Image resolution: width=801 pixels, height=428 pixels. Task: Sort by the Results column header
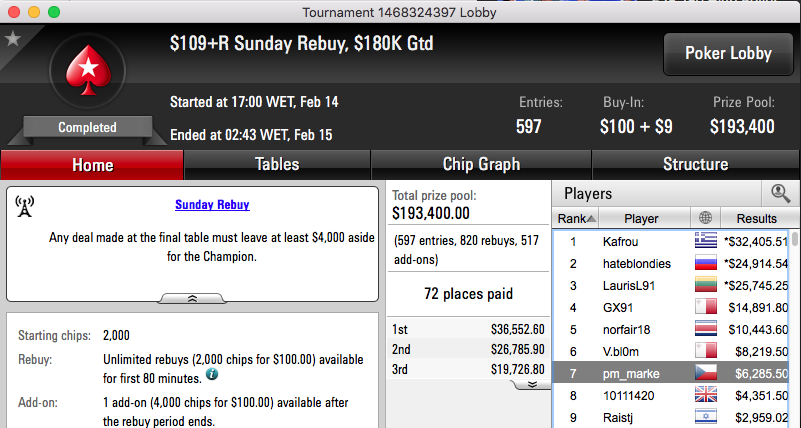tap(756, 219)
